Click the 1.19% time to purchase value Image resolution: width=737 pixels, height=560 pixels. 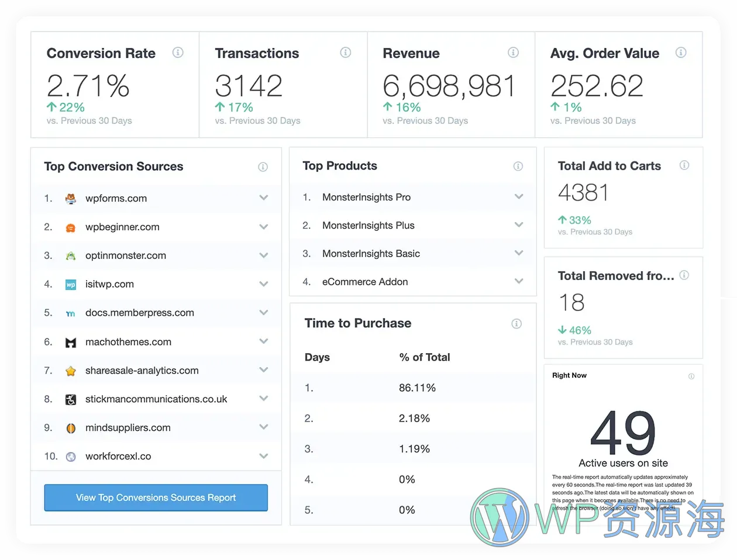[x=414, y=449]
